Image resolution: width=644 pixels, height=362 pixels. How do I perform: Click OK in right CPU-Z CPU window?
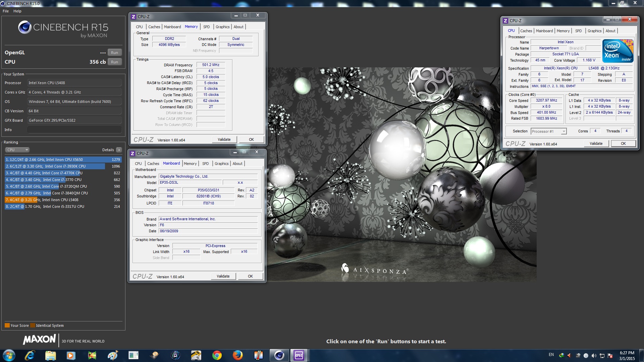pos(623,143)
